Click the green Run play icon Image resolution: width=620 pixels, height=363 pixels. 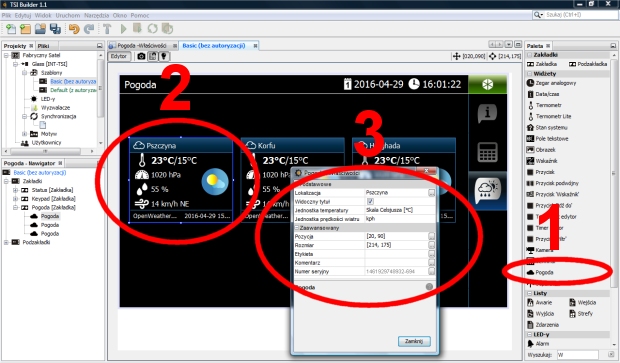pos(123,29)
